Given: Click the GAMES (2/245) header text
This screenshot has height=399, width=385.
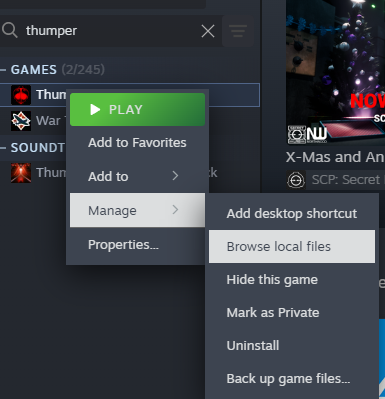Looking at the screenshot, I should (x=58, y=70).
